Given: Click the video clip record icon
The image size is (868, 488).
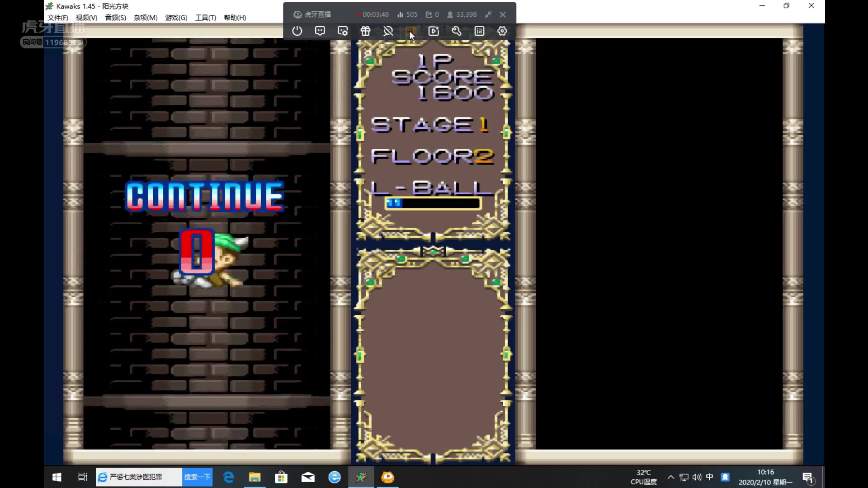Looking at the screenshot, I should pyautogui.click(x=434, y=31).
